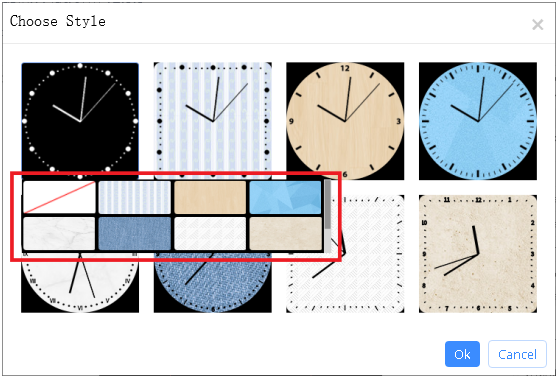Choose the no-background swatch with red diagonal

point(59,197)
